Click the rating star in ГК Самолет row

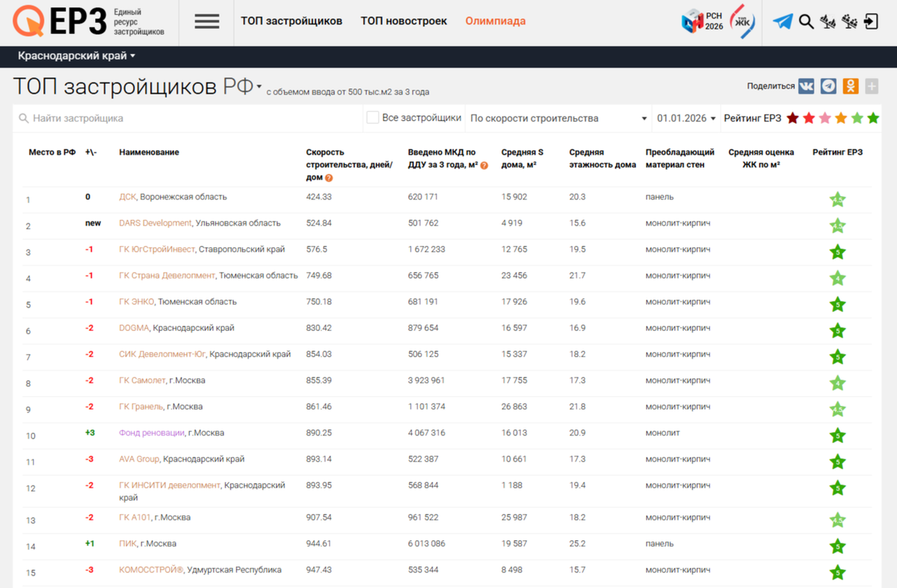837,383
